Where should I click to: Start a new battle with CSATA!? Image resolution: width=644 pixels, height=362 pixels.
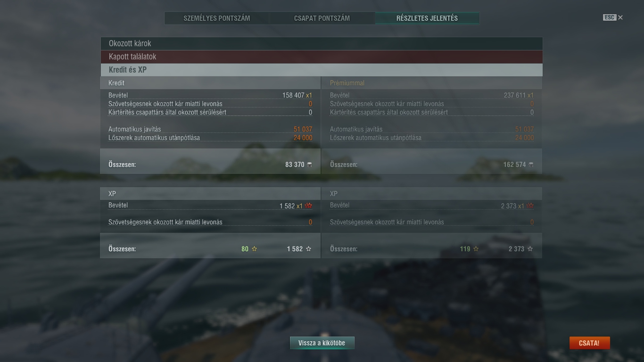click(x=589, y=343)
